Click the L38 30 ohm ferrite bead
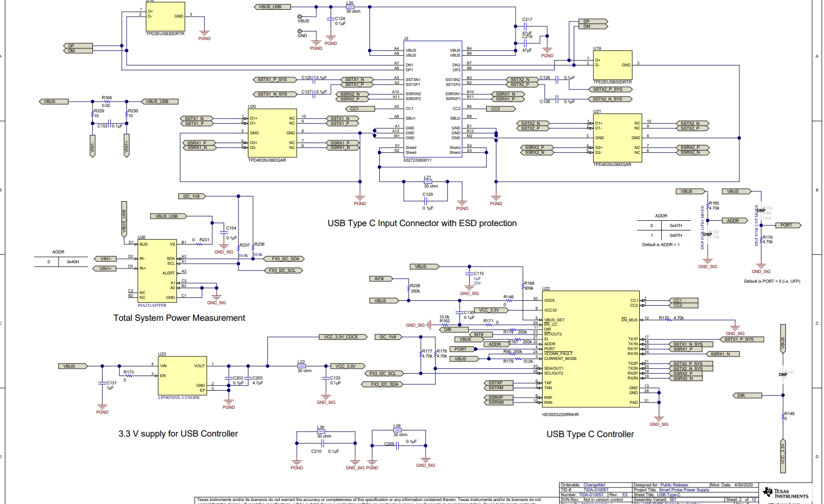 pyautogui.click(x=397, y=431)
